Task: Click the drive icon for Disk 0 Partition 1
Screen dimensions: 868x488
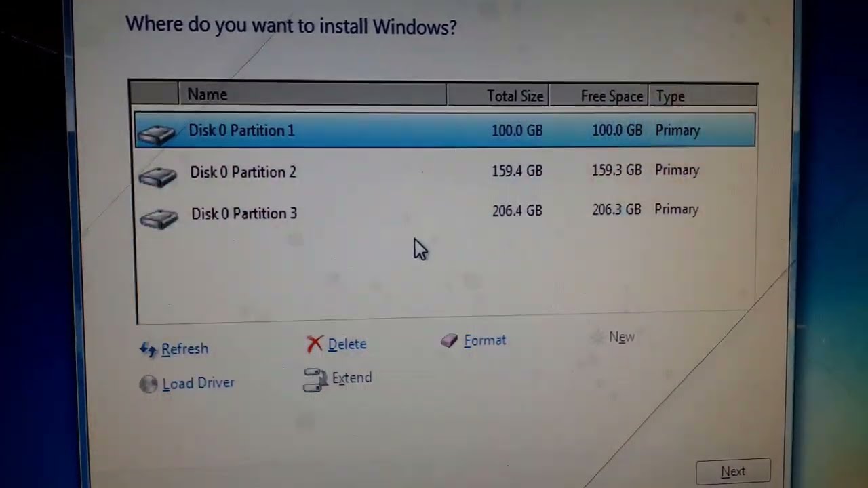Action: 157,135
